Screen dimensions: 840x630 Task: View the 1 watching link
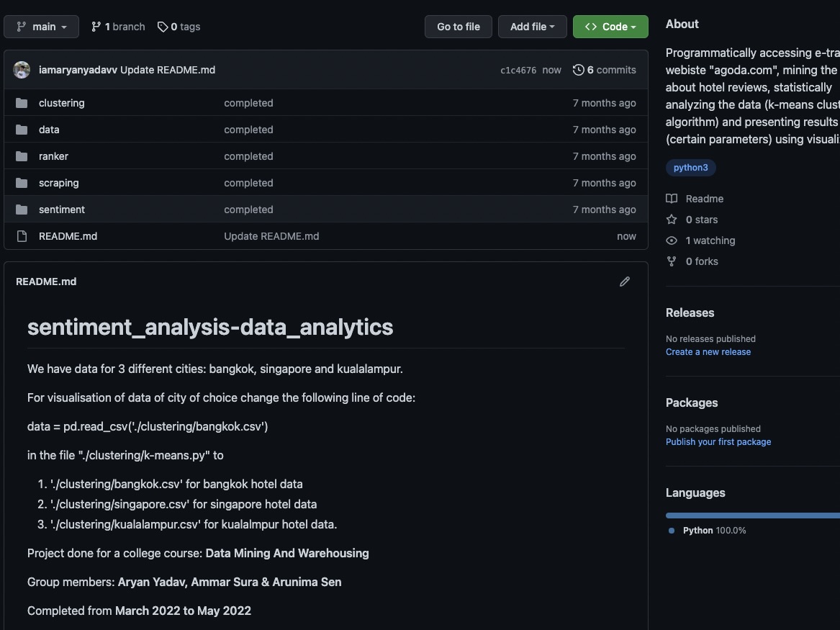(710, 240)
